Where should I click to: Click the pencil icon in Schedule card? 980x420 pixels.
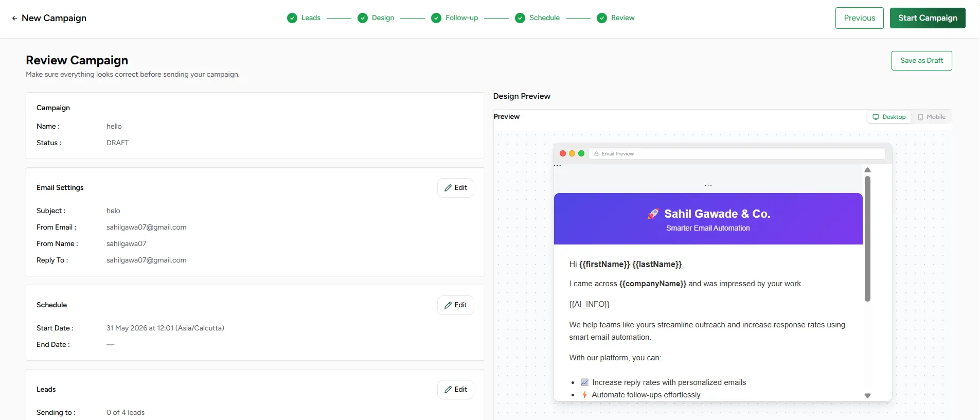pyautogui.click(x=448, y=305)
